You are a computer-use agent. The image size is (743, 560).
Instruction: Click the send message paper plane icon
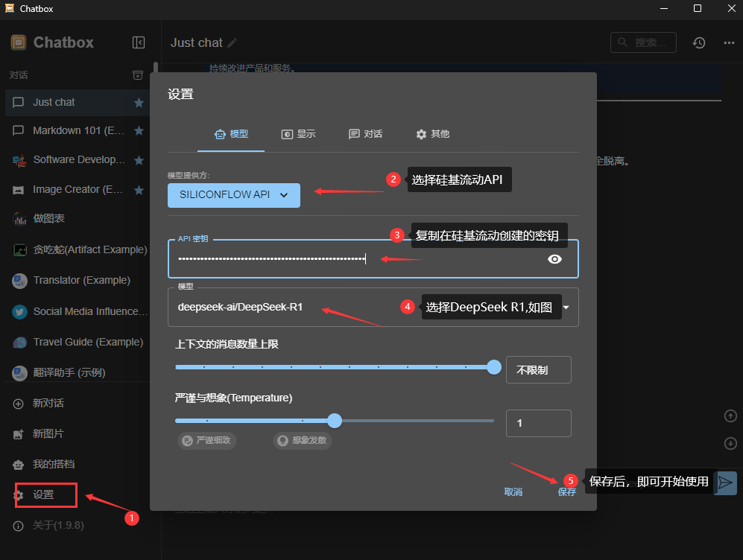[725, 483]
